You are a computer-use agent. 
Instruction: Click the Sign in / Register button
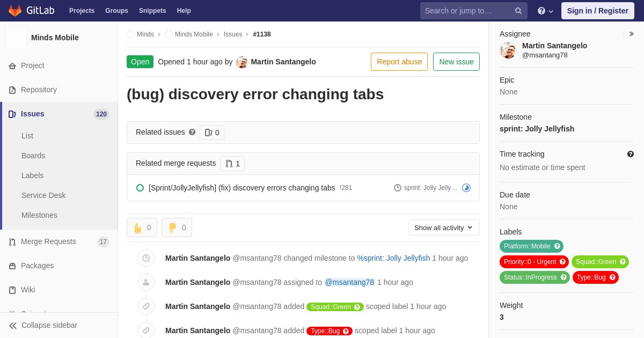[598, 11]
